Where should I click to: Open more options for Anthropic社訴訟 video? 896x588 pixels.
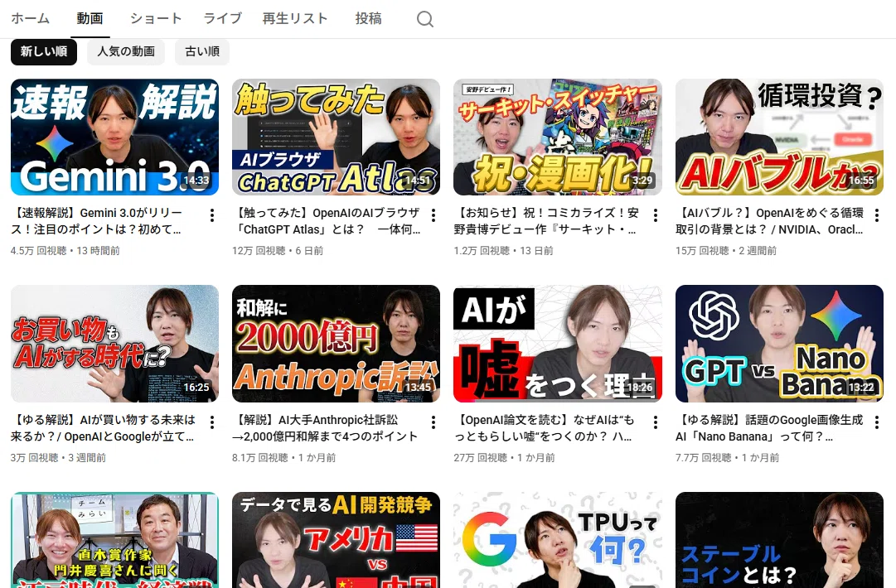click(433, 422)
